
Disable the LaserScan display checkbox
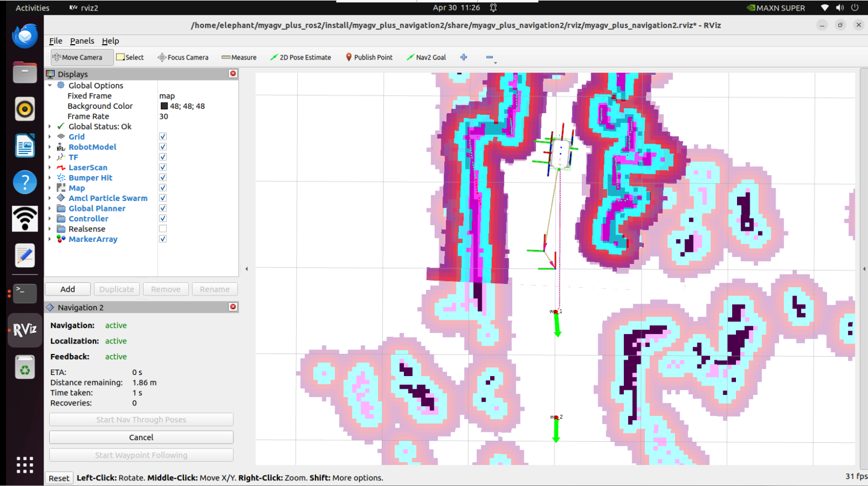tap(163, 167)
